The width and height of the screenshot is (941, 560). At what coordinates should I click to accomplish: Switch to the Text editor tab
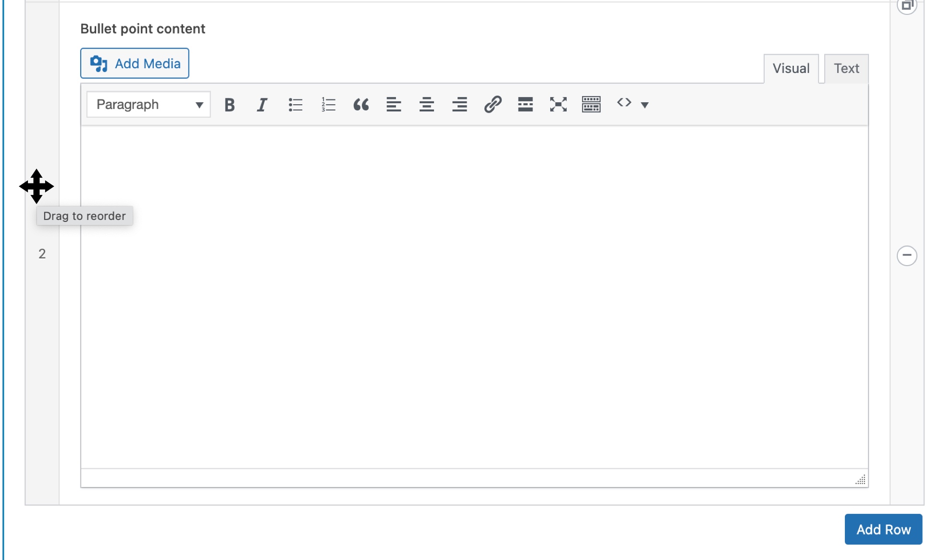(846, 69)
